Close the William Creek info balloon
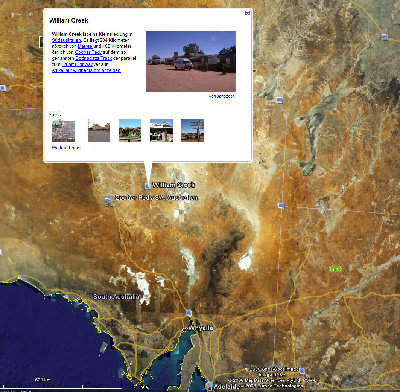This screenshot has width=400, height=392. 247,13
